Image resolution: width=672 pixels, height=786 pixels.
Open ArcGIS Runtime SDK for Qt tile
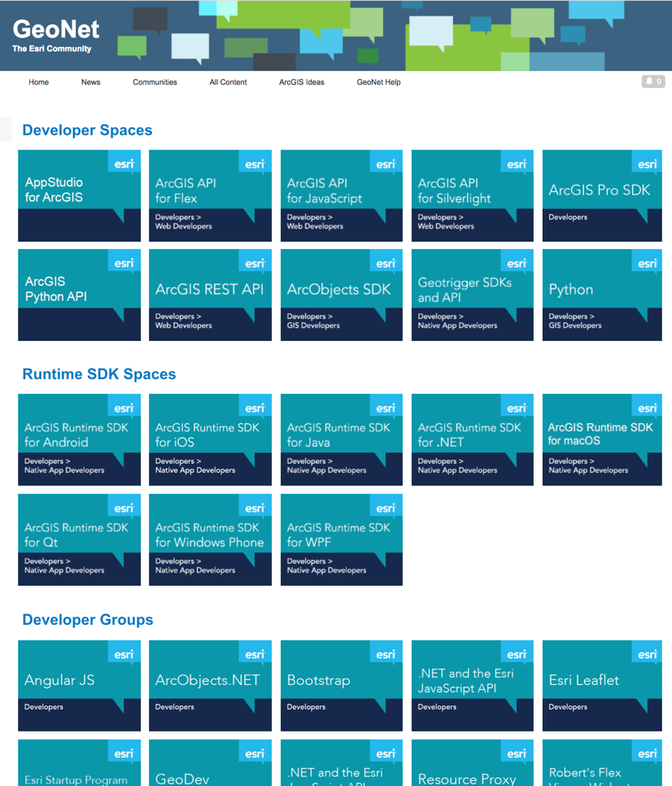point(79,540)
